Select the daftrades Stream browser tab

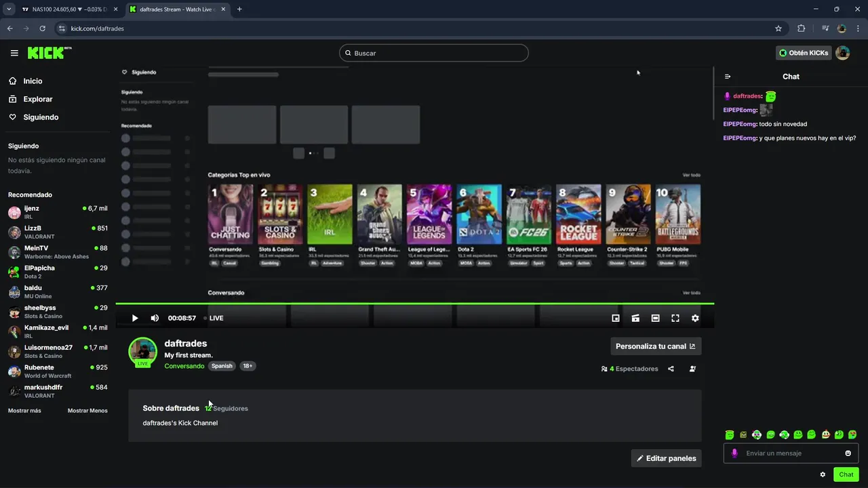click(x=176, y=9)
